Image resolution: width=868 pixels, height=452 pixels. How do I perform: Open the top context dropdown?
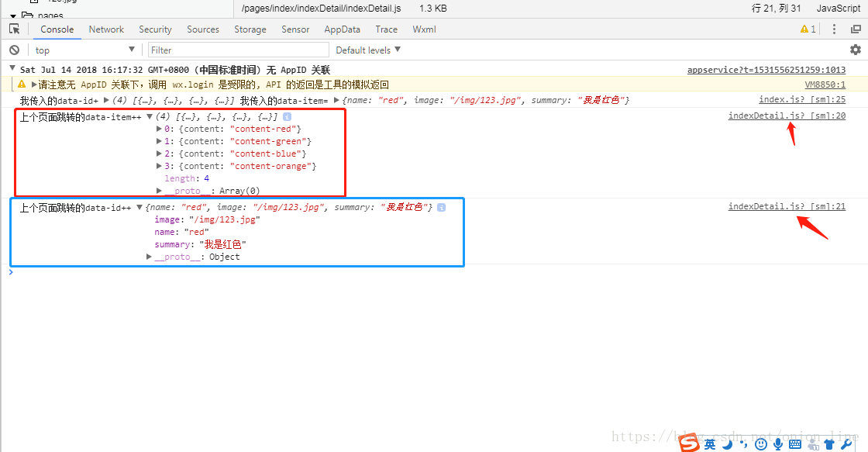click(x=84, y=50)
